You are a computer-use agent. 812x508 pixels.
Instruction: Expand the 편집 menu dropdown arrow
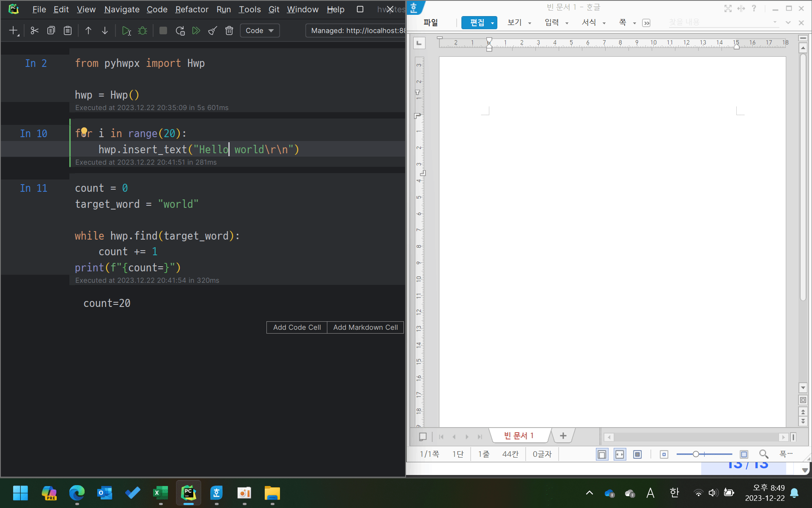coord(493,23)
